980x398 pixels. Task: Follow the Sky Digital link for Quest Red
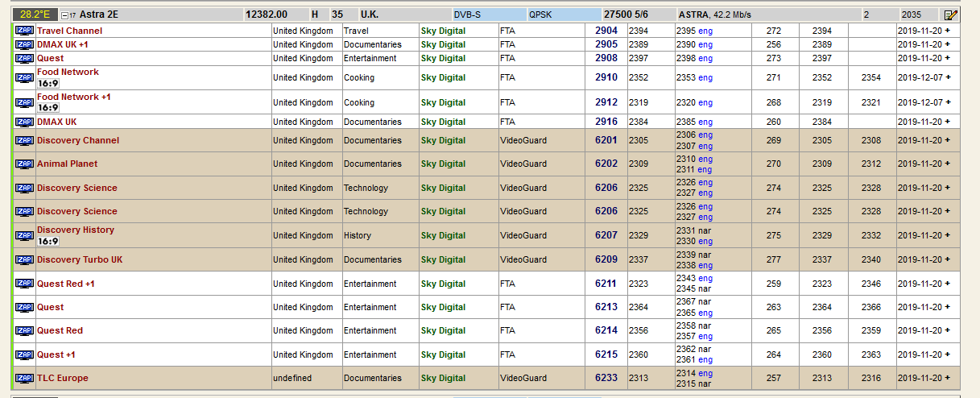coord(443,331)
